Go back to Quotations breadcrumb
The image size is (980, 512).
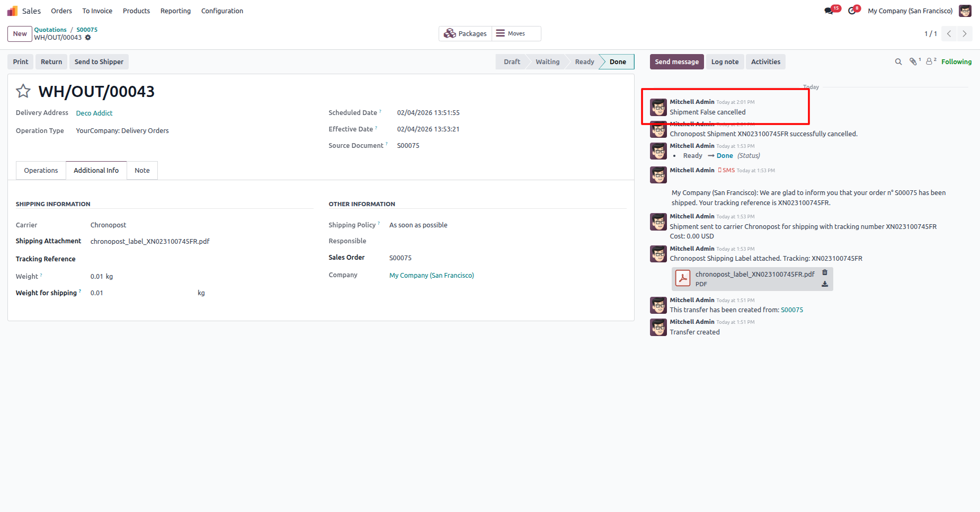click(x=50, y=30)
